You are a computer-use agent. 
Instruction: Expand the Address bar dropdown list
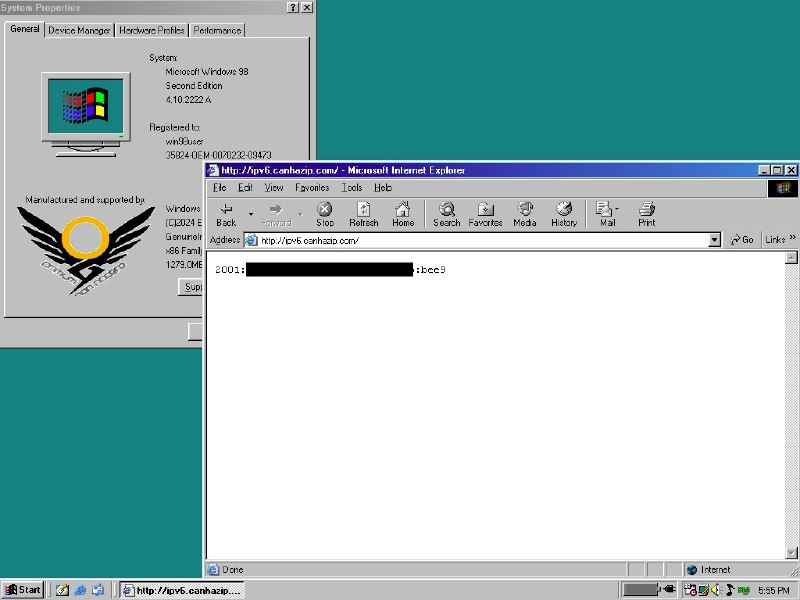click(x=714, y=240)
